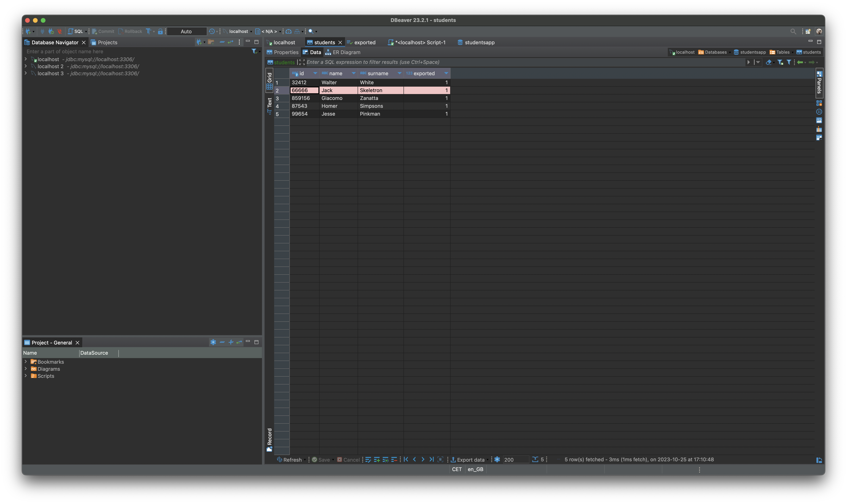Open the surname column filter dropdown arrow
Image resolution: width=847 pixels, height=504 pixels.
coord(400,73)
